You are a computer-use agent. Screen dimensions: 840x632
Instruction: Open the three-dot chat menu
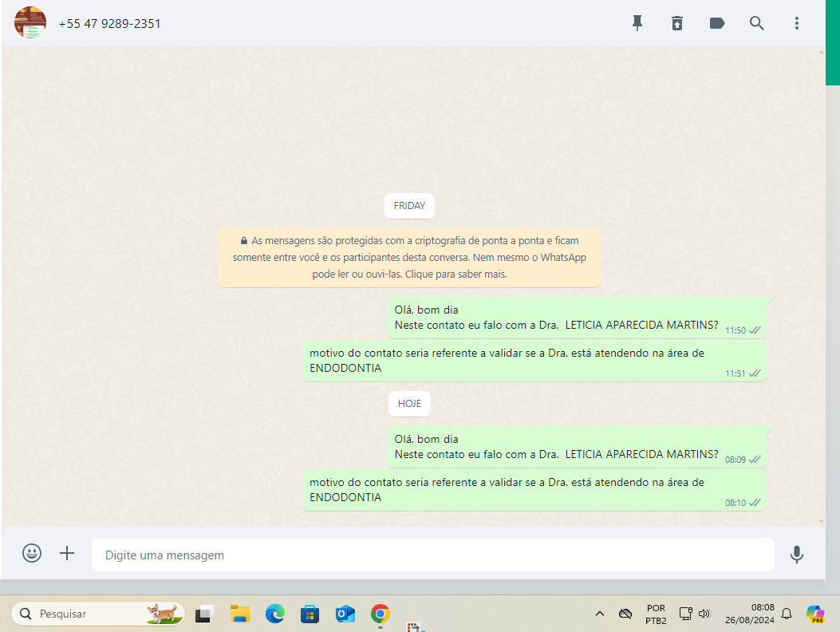point(797,23)
